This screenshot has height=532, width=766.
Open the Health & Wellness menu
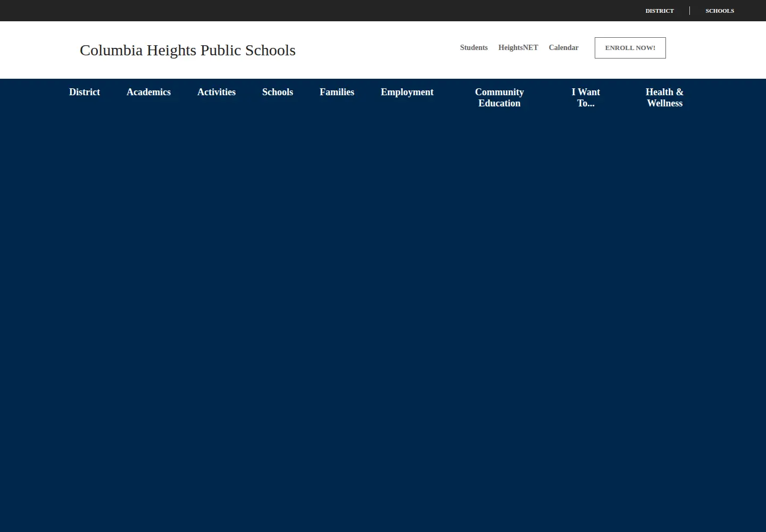(x=664, y=98)
